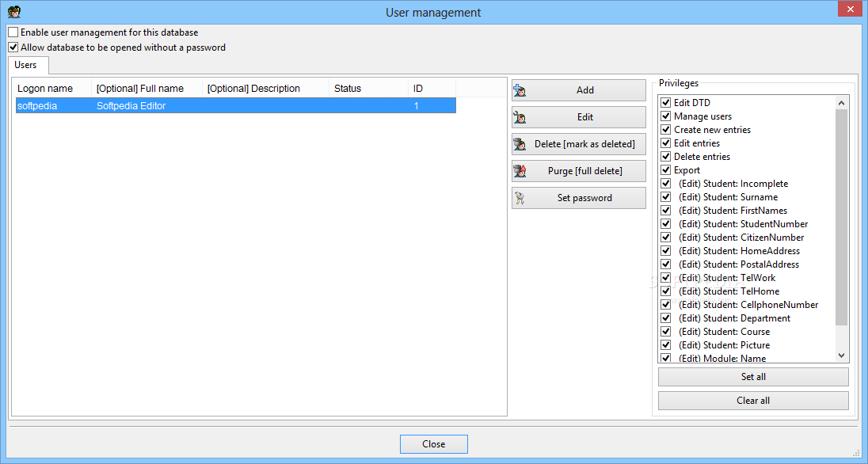868x464 pixels.
Task: Toggle (Edit) Student: TelHome privilege
Action: (x=666, y=291)
